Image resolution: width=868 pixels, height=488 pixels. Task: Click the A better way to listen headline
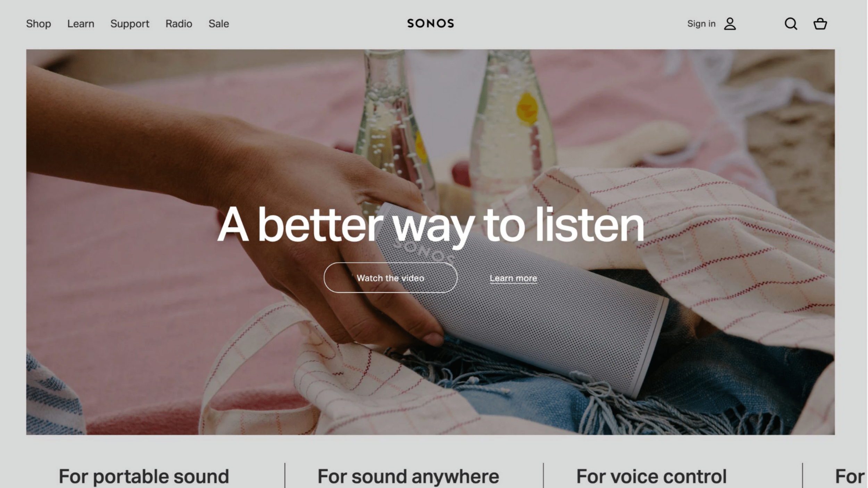tap(431, 225)
